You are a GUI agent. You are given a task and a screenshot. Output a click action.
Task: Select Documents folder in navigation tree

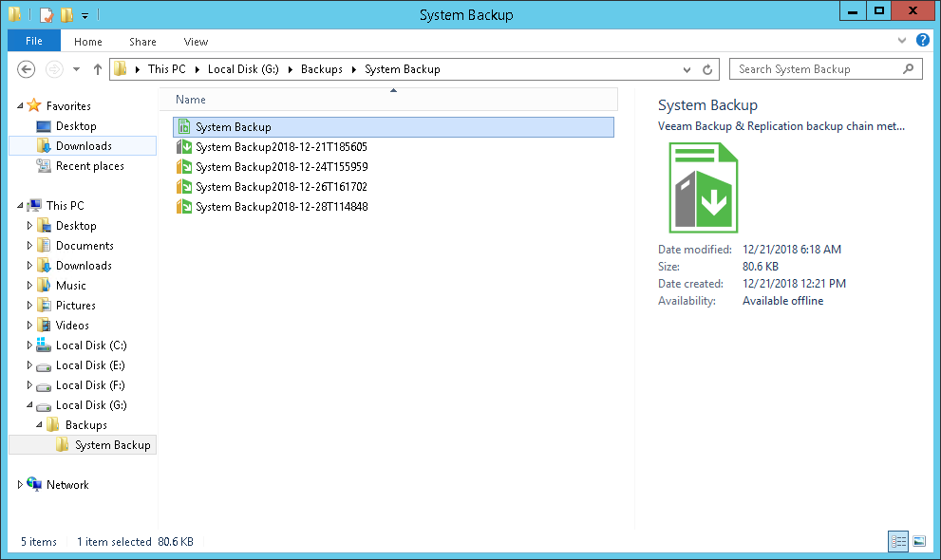(x=84, y=245)
